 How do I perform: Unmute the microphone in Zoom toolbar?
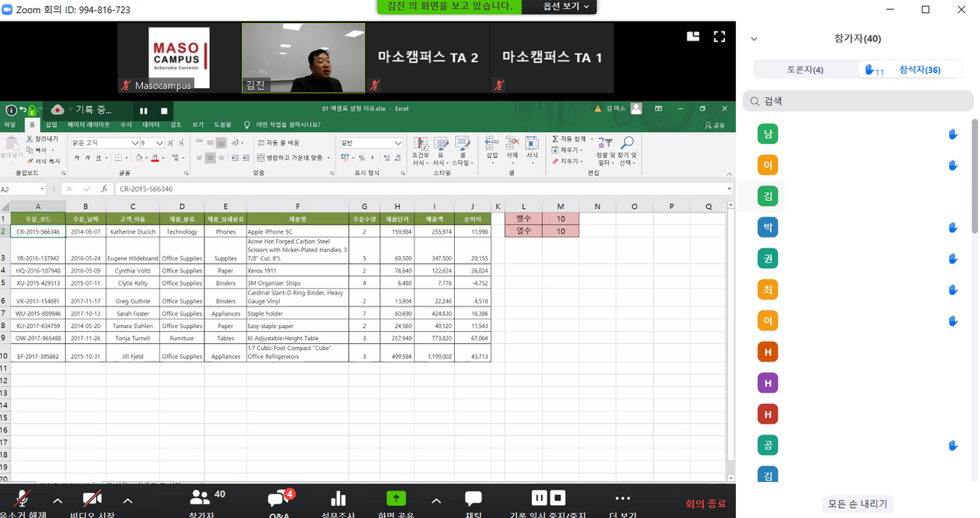23,500
